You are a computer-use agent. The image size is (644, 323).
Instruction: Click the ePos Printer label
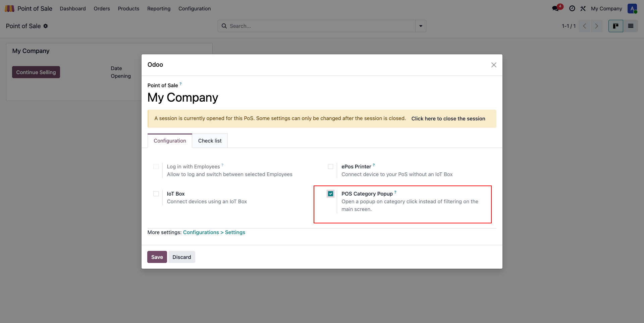[x=356, y=166]
